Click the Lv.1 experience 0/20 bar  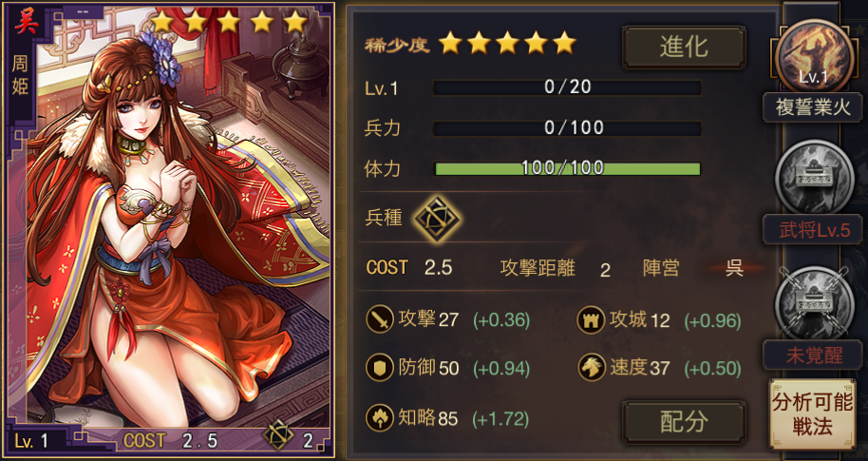(567, 87)
